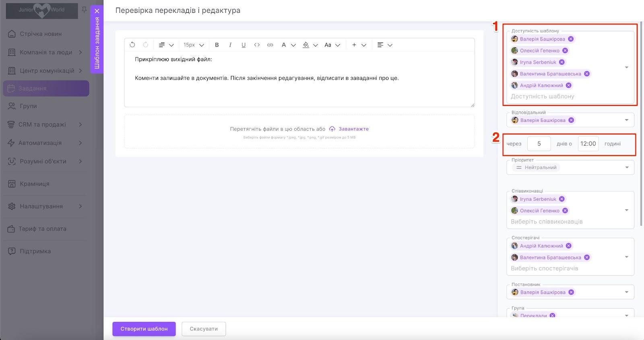Undo the last edit in the editor toolbar

coord(132,45)
